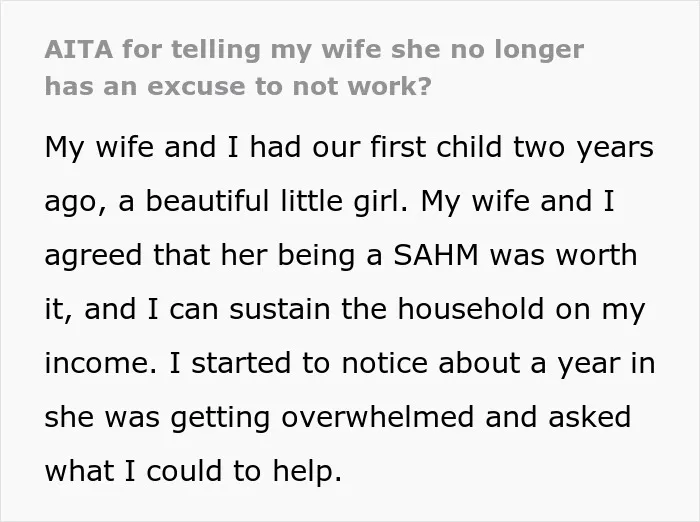Click the word 'wife' in the title
Viewport: 700px width, 522px height.
pos(351,49)
